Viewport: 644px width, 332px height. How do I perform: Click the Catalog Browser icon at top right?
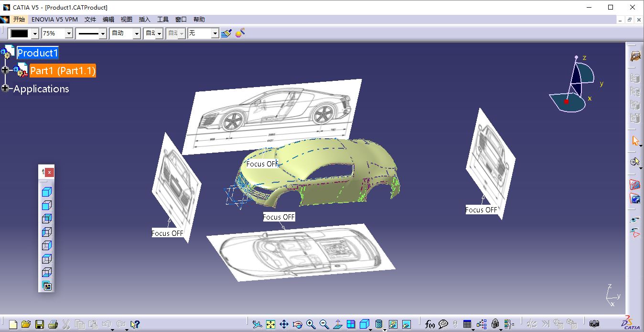click(x=635, y=56)
